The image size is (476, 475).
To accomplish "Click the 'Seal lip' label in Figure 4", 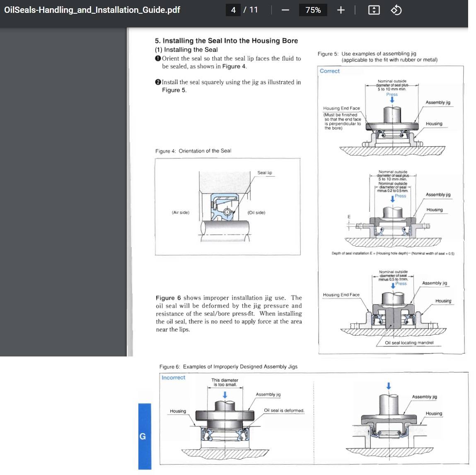I will 264,173.
